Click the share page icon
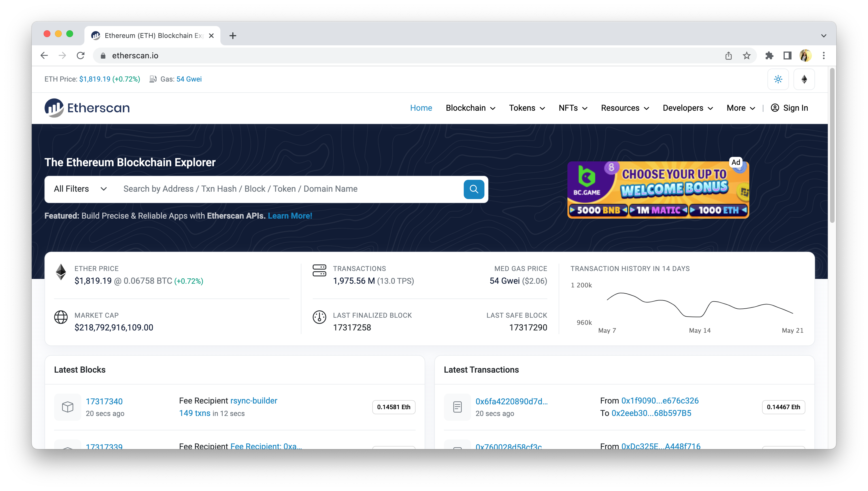 (728, 56)
